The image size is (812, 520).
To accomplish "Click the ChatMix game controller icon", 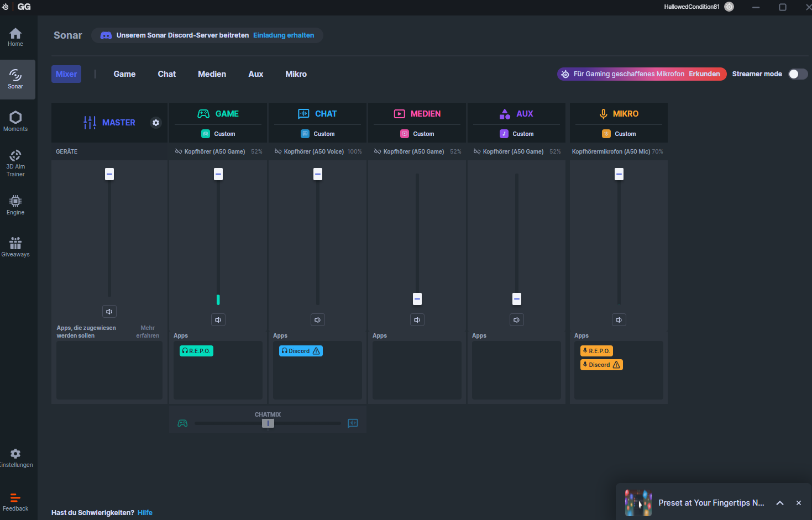I will pyautogui.click(x=182, y=423).
